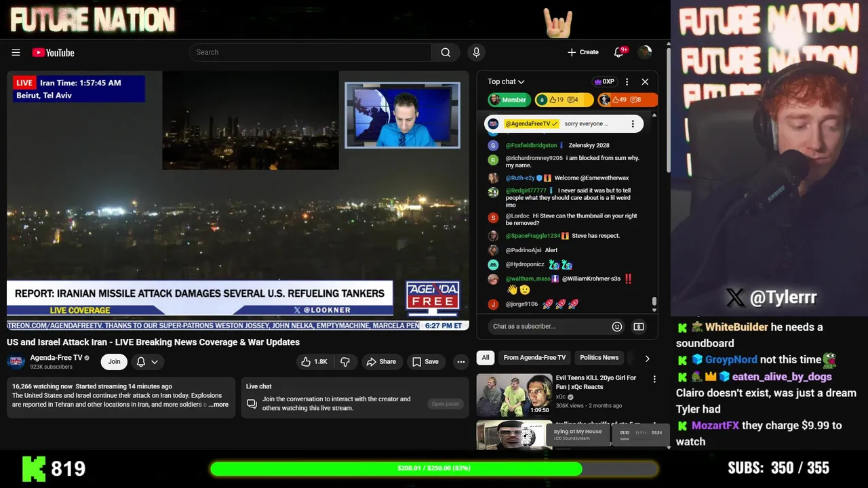
Task: Open Evil Teens KILL video title
Action: 596,382
